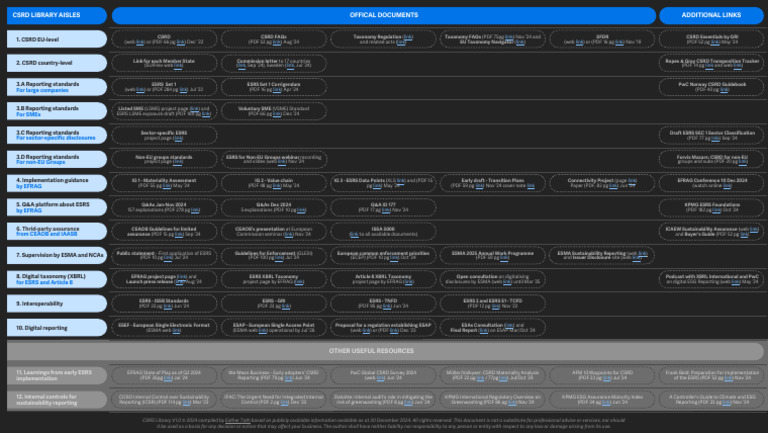Open Non-EU groups standards card

(164, 159)
